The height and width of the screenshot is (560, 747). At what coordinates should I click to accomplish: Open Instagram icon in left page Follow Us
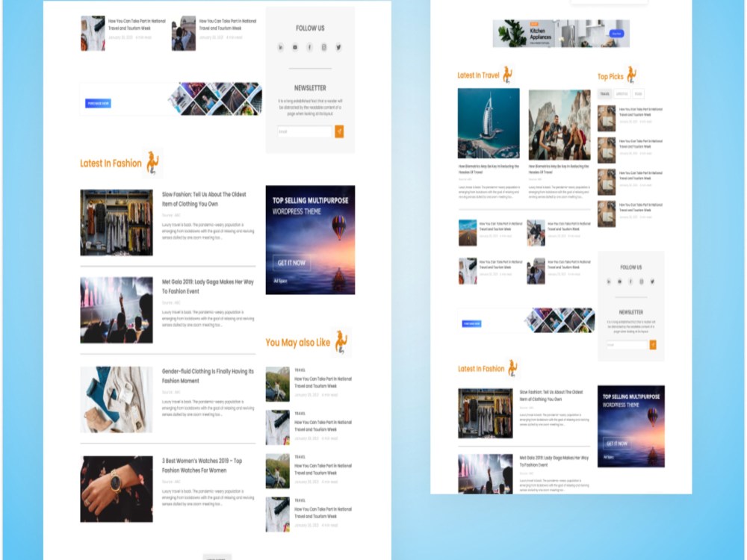tap(324, 47)
